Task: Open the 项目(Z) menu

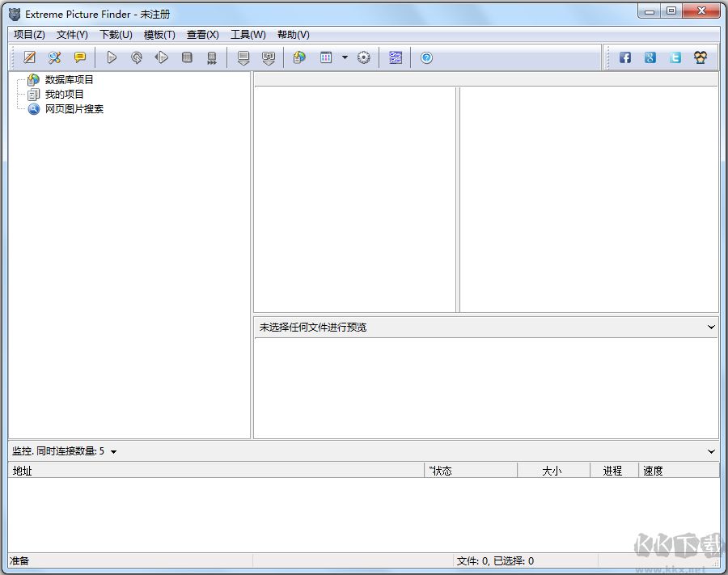Action: (x=28, y=34)
